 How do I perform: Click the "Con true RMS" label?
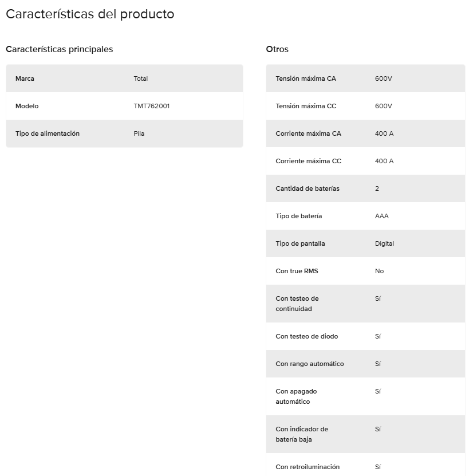click(x=297, y=271)
